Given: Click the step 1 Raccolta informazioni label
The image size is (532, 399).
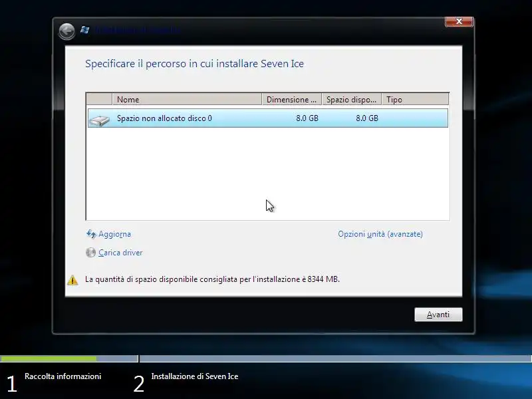Looking at the screenshot, I should pyautogui.click(x=63, y=376).
